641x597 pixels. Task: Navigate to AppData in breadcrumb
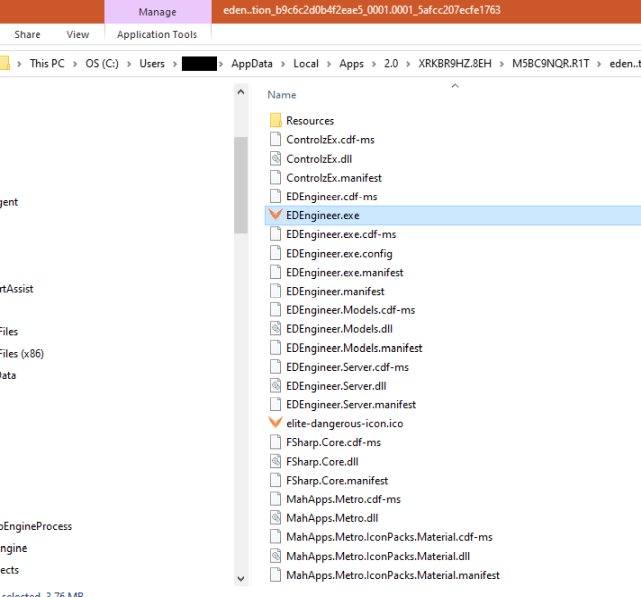(x=252, y=63)
